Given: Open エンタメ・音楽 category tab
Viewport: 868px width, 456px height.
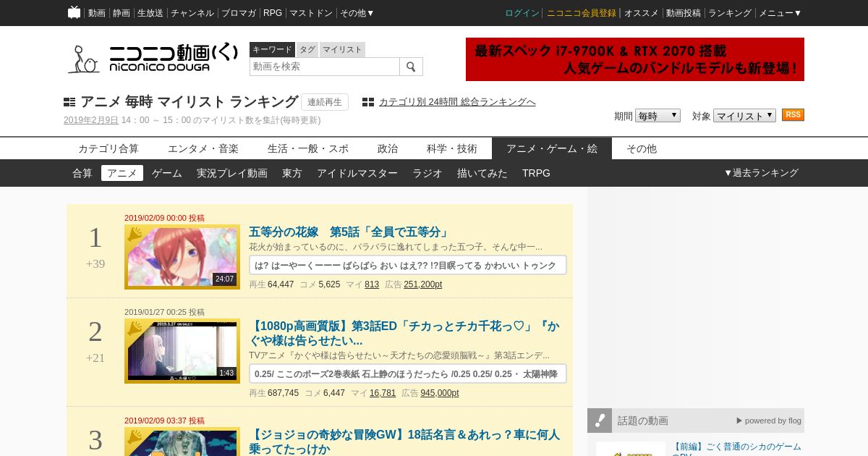Looking at the screenshot, I should click(203, 148).
